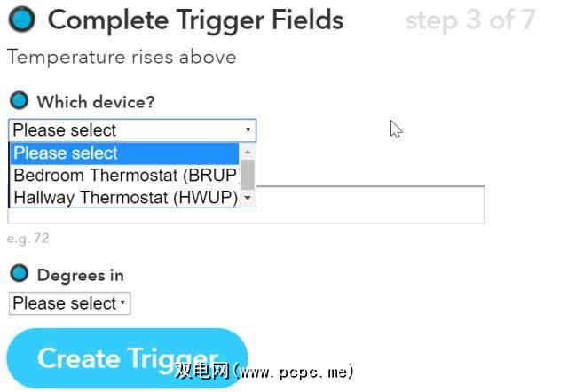This screenshot has width=568, height=392.
Task: Collapse the Which device combo box
Action: point(131,130)
